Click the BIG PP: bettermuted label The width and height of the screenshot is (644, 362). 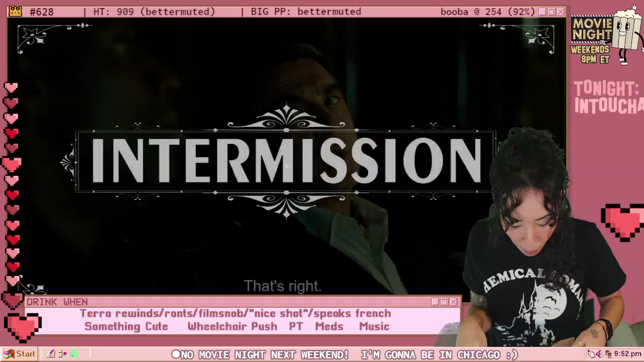[x=306, y=12]
